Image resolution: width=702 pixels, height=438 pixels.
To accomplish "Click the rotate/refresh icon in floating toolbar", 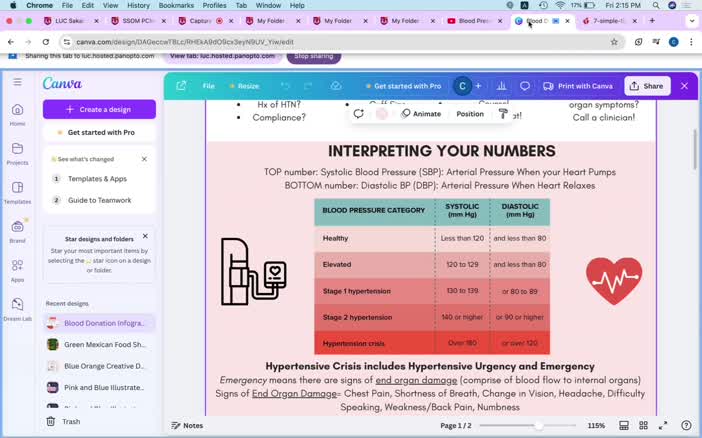I will coord(358,114).
